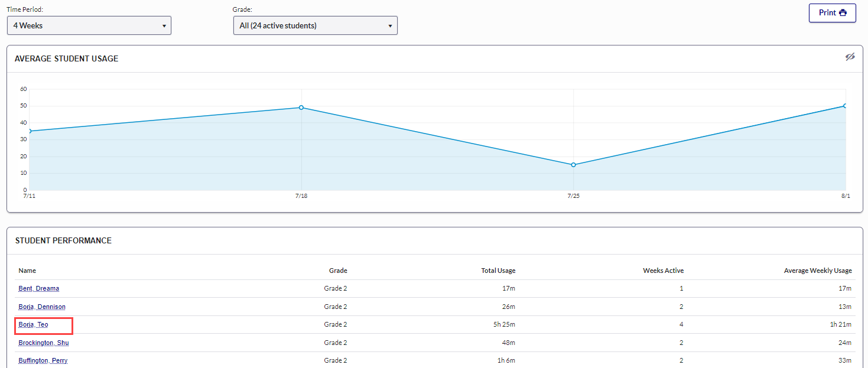Open the Time Period dropdown
The width and height of the screenshot is (868, 368).
pos(89,25)
